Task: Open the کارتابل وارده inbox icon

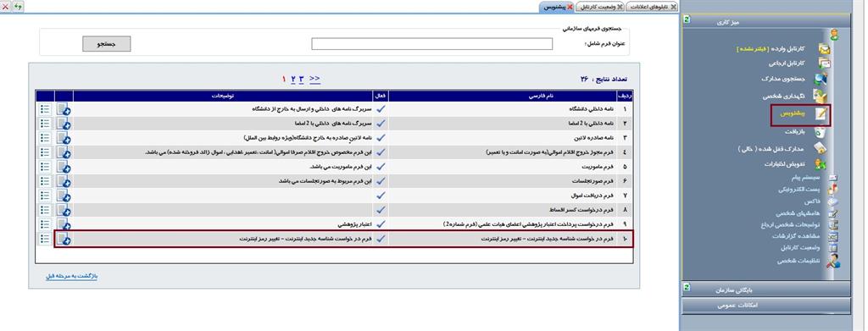Action: 824,49
